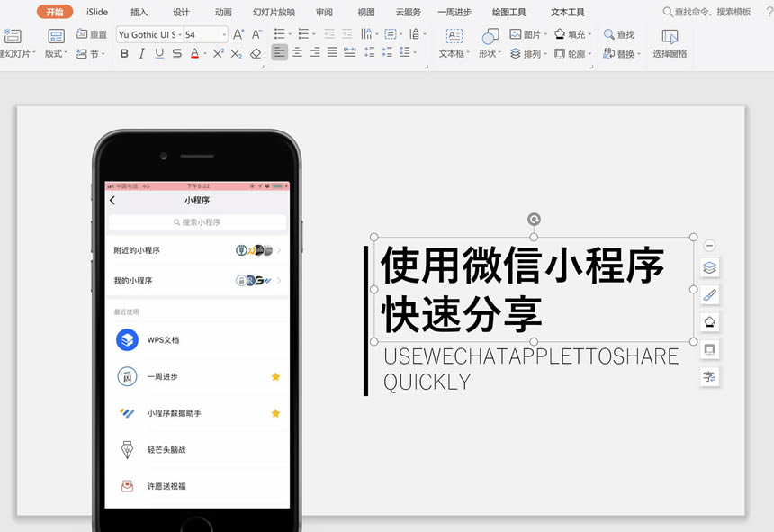Decrease font size with the smaller A icon

pos(256,34)
